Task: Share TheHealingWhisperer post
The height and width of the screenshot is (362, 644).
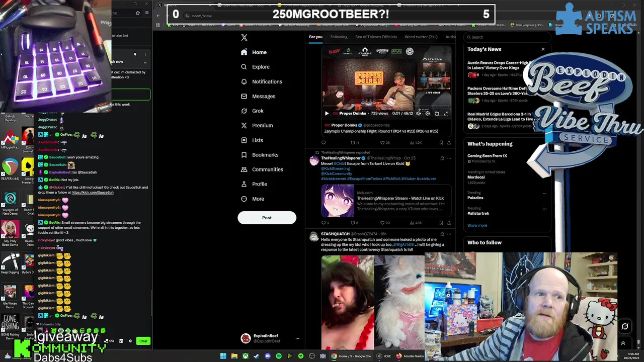Action: (449, 223)
